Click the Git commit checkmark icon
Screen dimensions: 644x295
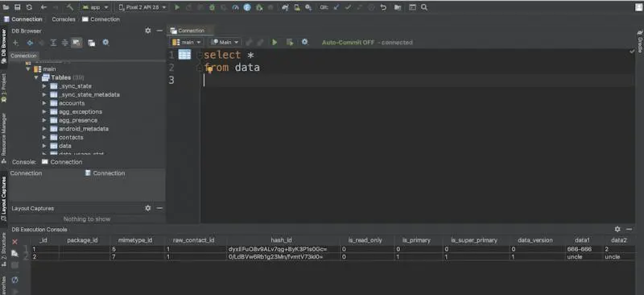[348, 7]
